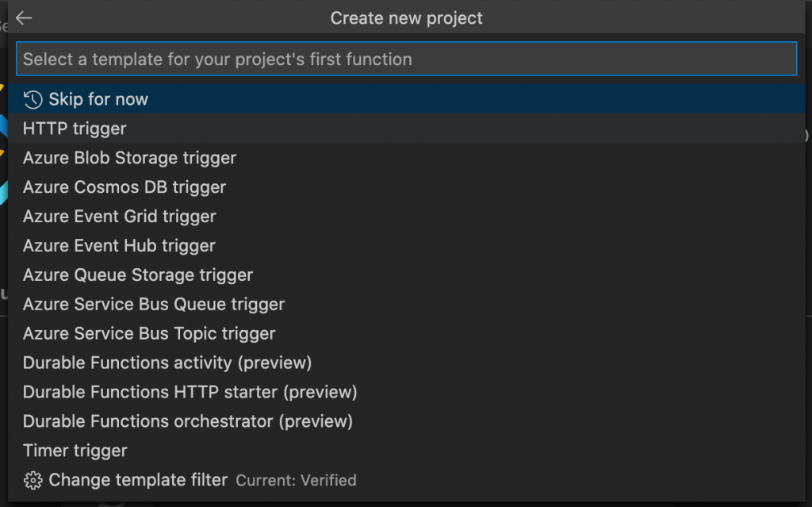Select Azure Event Grid trigger
The height and width of the screenshot is (507, 812).
point(119,217)
